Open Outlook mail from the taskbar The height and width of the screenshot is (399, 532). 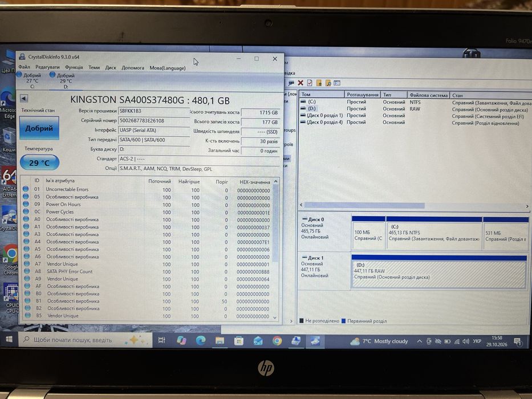pyautogui.click(x=258, y=341)
